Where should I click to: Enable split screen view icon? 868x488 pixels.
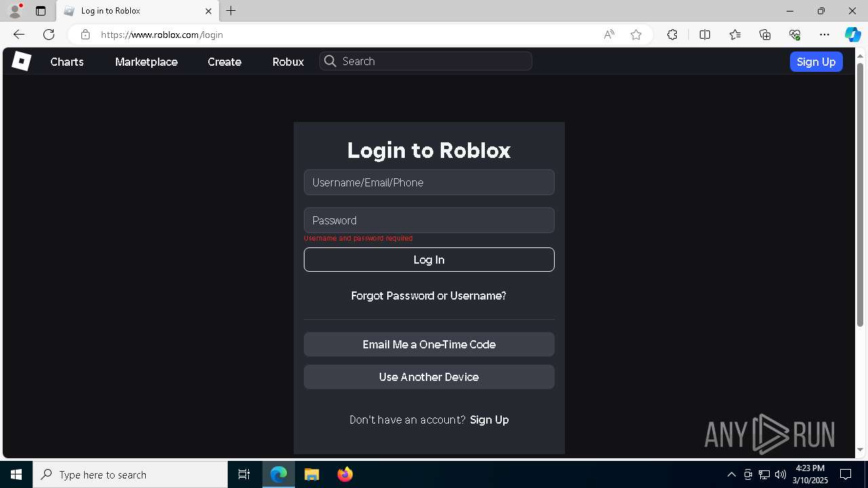705,35
